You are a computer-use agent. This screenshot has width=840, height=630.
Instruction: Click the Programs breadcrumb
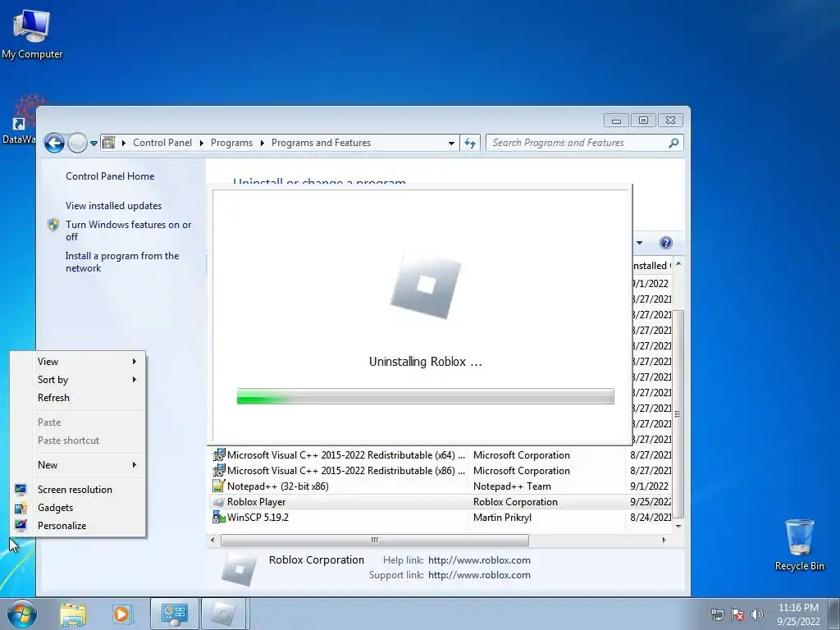(x=231, y=143)
